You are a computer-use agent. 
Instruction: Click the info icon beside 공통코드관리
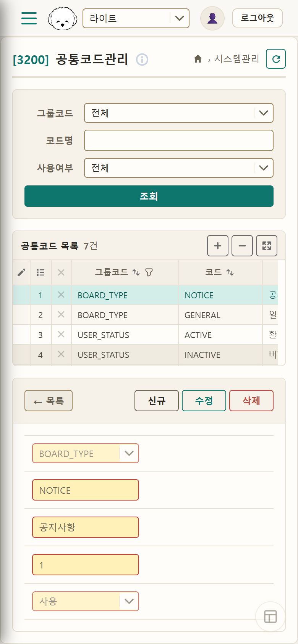(x=142, y=60)
